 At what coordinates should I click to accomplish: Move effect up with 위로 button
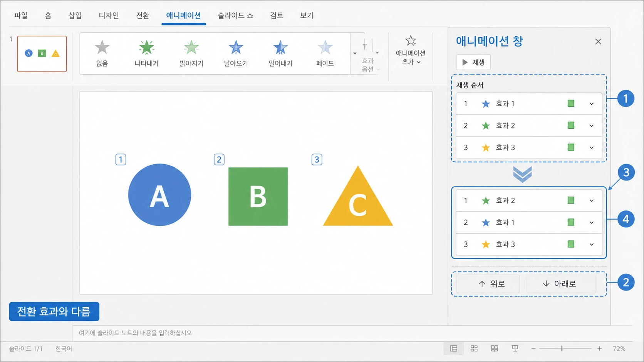488,284
